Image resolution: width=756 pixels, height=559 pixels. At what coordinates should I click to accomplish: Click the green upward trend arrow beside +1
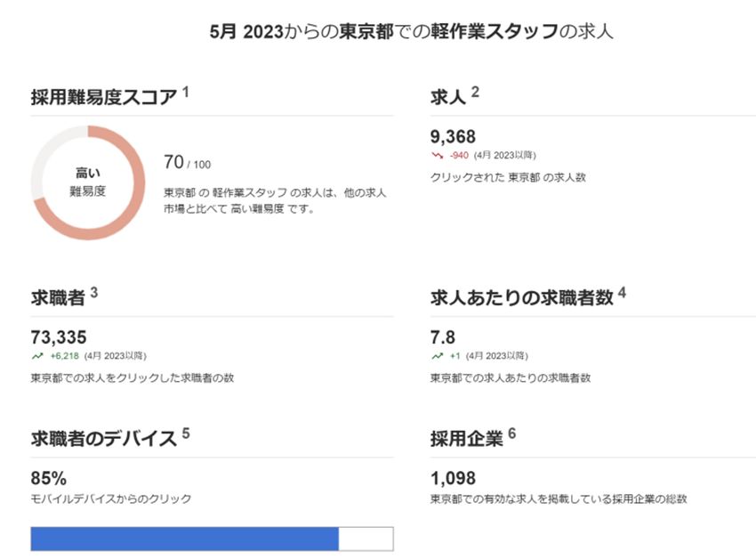pyautogui.click(x=437, y=355)
